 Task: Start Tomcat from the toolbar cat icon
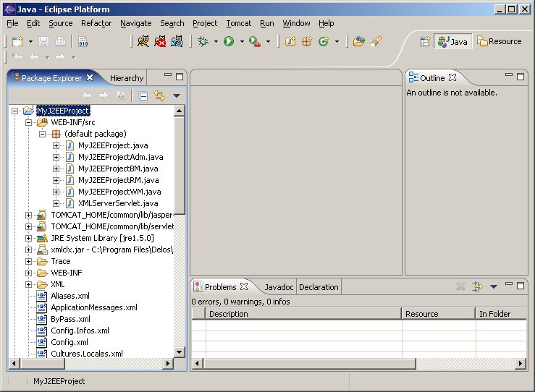point(143,42)
